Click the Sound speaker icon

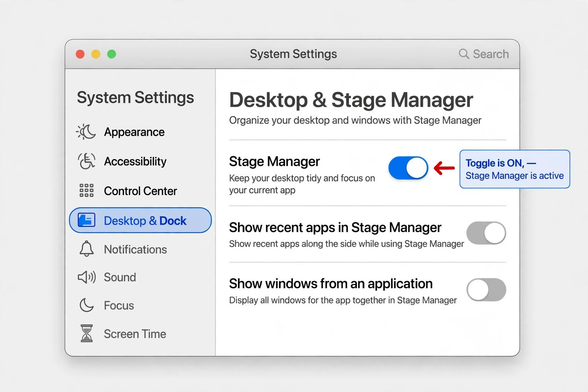pyautogui.click(x=87, y=277)
